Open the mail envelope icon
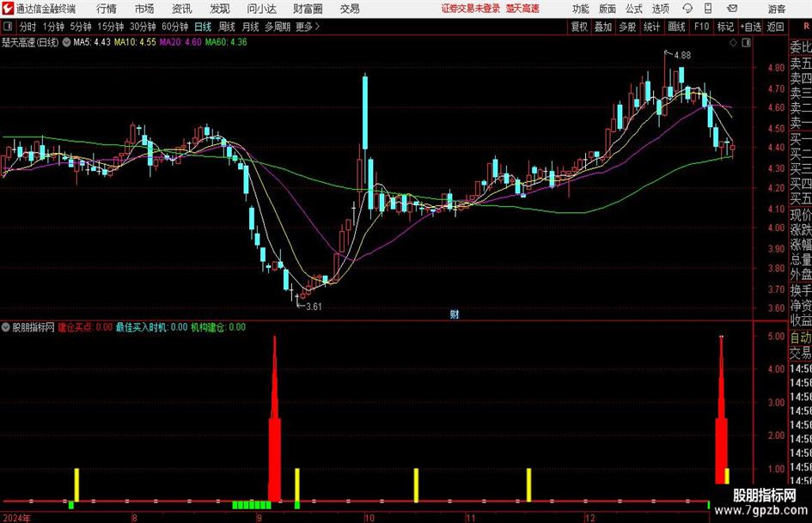Image resolution: width=812 pixels, height=523 pixels. [732, 9]
